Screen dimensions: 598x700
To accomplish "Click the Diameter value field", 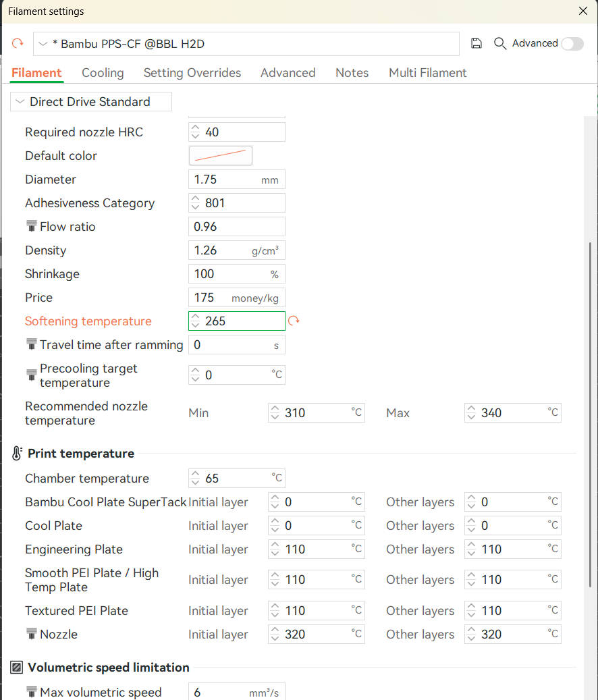I will click(236, 180).
